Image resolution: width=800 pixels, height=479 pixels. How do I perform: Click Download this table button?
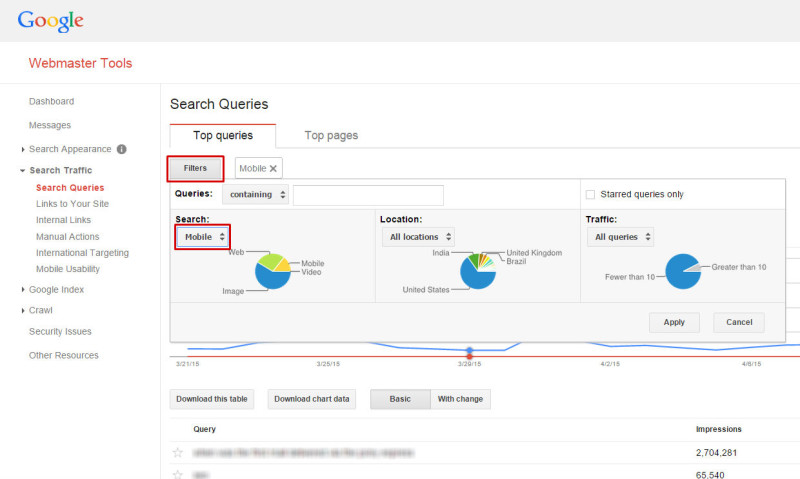coord(212,399)
